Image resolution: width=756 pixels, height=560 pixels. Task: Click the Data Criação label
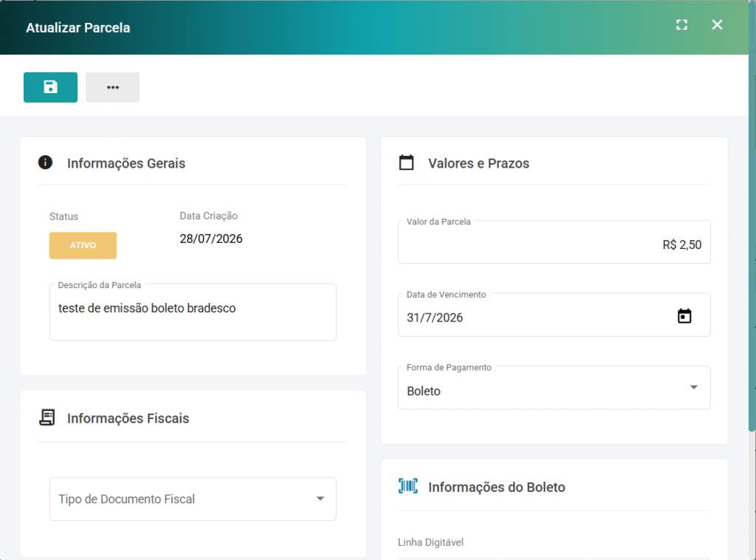point(209,216)
